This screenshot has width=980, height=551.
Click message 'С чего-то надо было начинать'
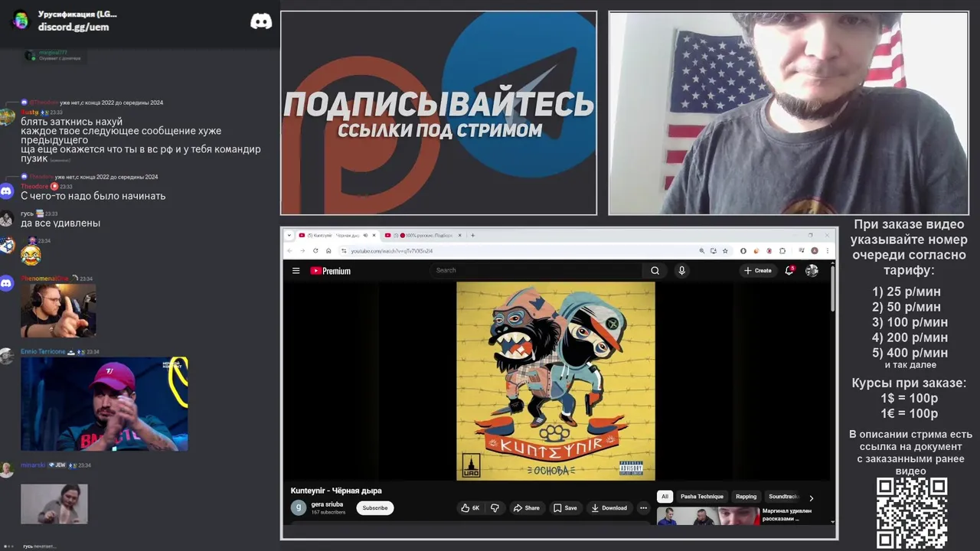93,196
